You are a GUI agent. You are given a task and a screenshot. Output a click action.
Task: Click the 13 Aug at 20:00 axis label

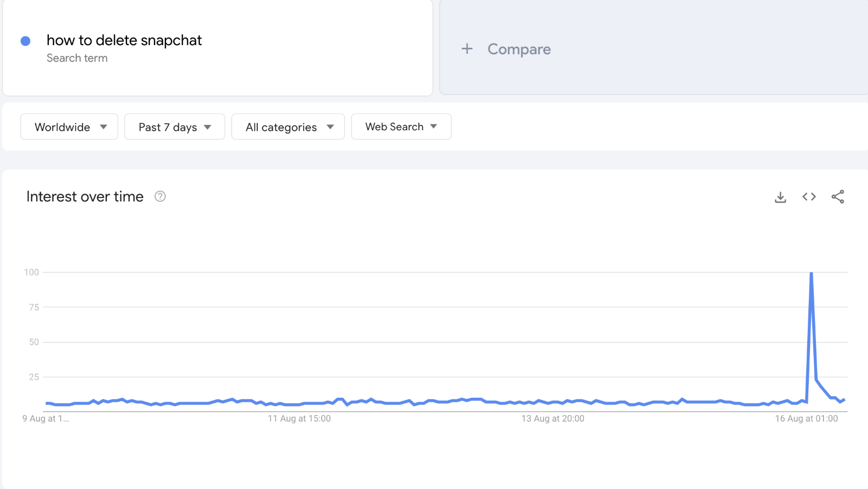click(x=553, y=418)
